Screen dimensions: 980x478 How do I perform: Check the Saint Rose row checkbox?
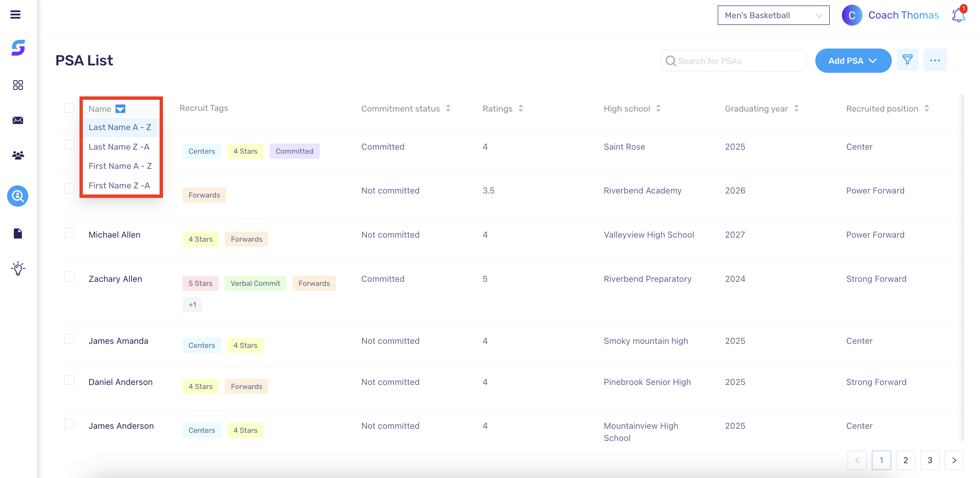[x=69, y=145]
